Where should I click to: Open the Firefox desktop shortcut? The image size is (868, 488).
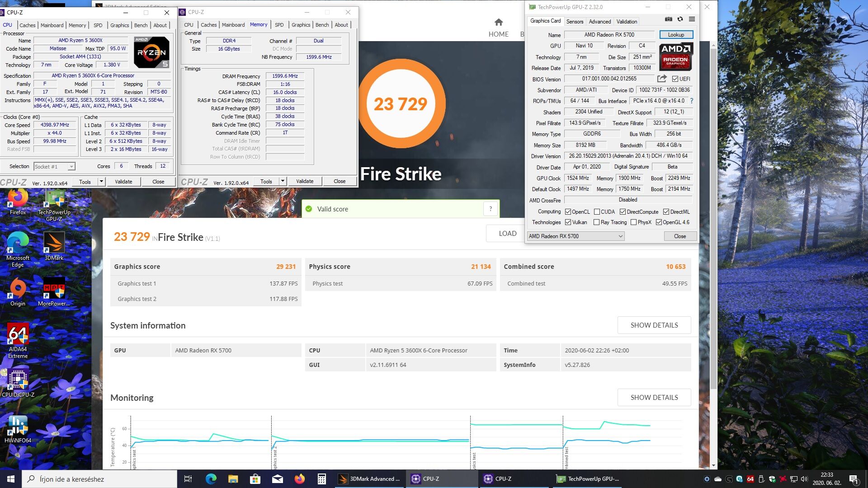pyautogui.click(x=18, y=202)
